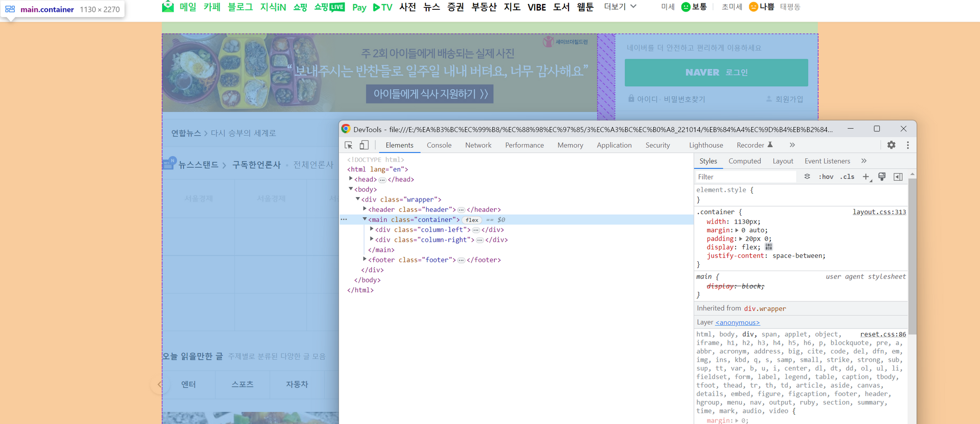
Task: Toggle the flex badge on main.container
Action: point(472,220)
